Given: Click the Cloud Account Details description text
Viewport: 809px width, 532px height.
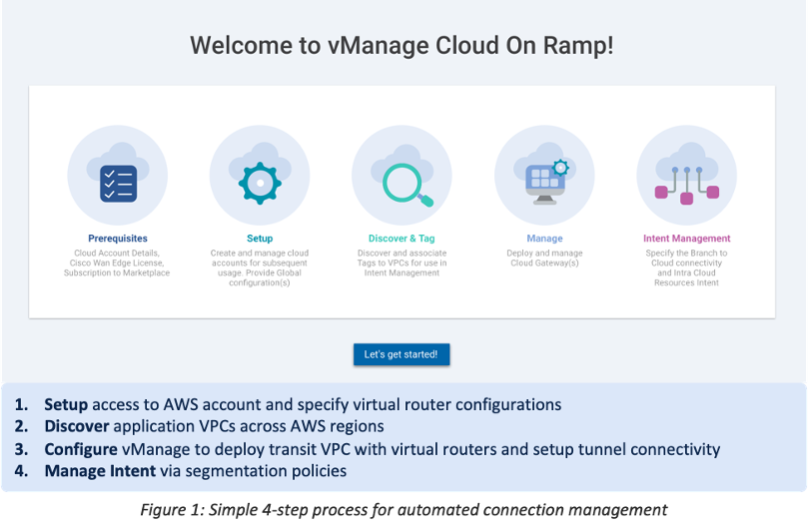Looking at the screenshot, I should [x=117, y=263].
